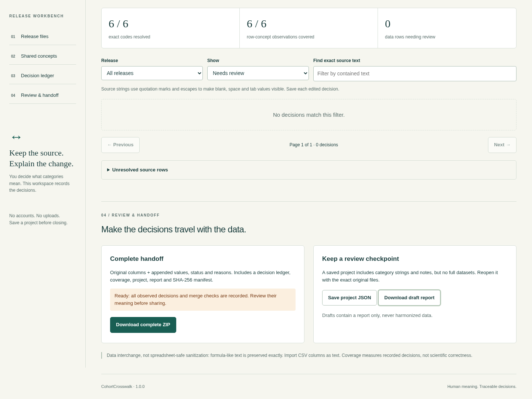Jump to Decision ledger section
The width and height of the screenshot is (532, 399).
point(42,76)
